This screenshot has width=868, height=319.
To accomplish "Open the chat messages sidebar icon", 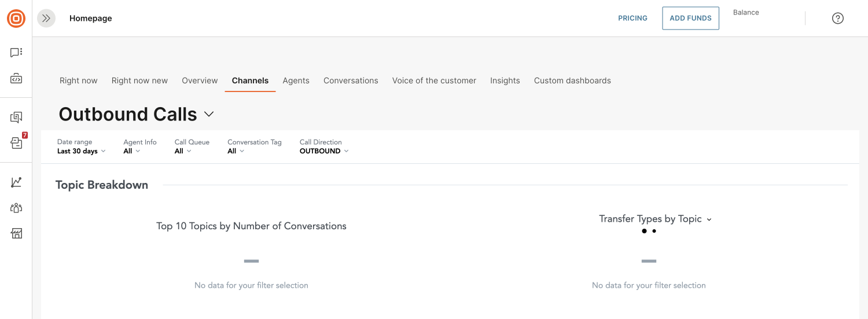I will (x=16, y=53).
